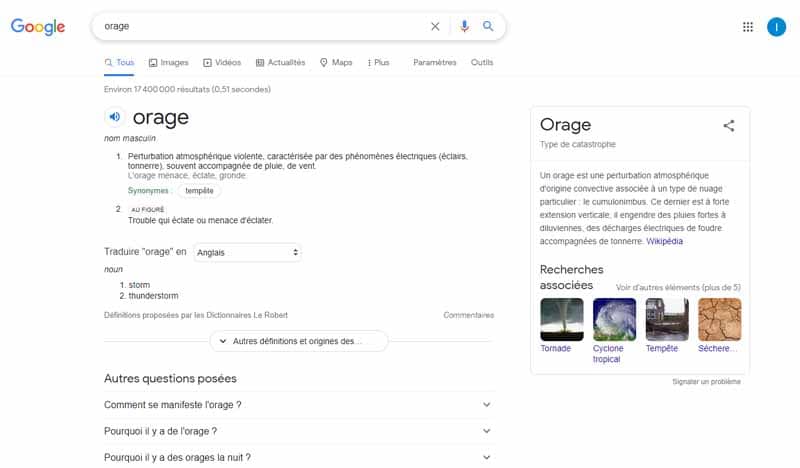
Task: Expand Comment se manifeste l'orage question
Action: tap(298, 405)
